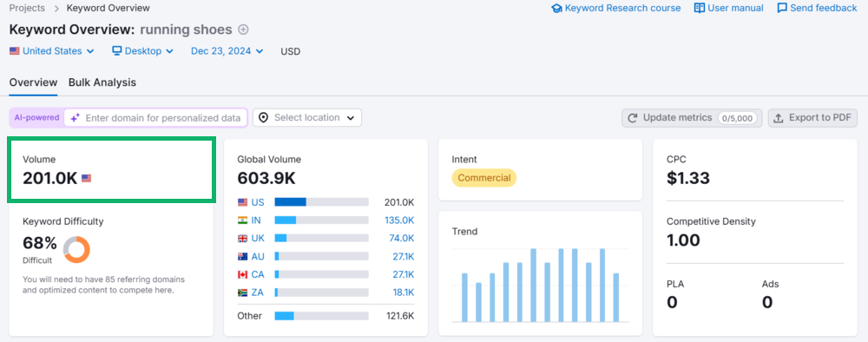The height and width of the screenshot is (342, 868).
Task: Click the Trend bar chart
Action: pyautogui.click(x=540, y=285)
